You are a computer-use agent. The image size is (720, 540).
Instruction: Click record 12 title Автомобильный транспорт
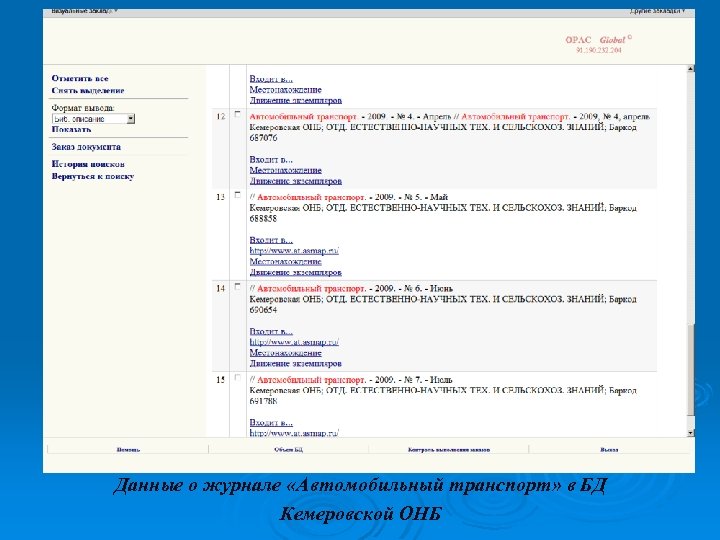(x=303, y=117)
